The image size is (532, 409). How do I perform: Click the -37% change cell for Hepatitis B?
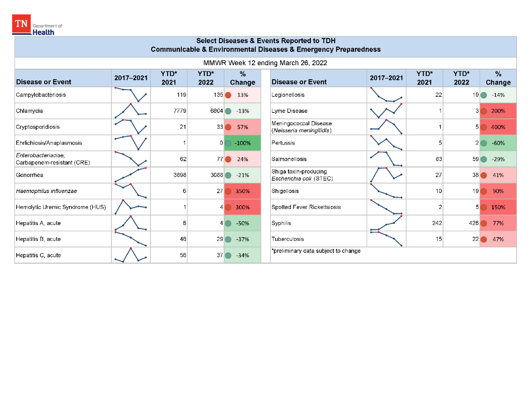pyautogui.click(x=242, y=239)
